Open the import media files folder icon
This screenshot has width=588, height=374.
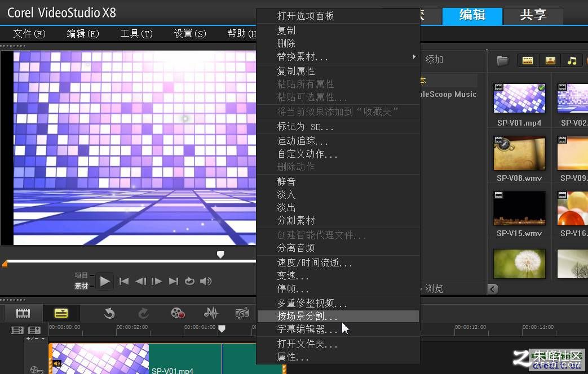pyautogui.click(x=502, y=60)
